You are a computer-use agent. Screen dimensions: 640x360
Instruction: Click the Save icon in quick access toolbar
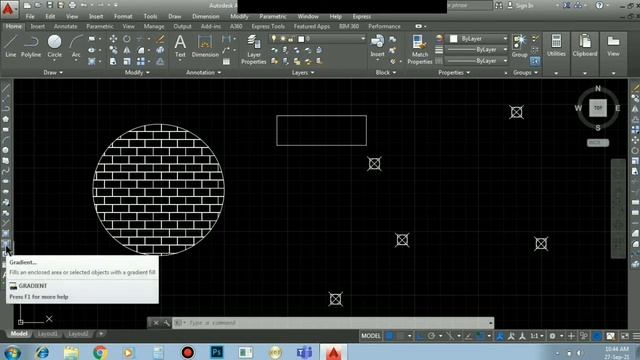[50, 5]
